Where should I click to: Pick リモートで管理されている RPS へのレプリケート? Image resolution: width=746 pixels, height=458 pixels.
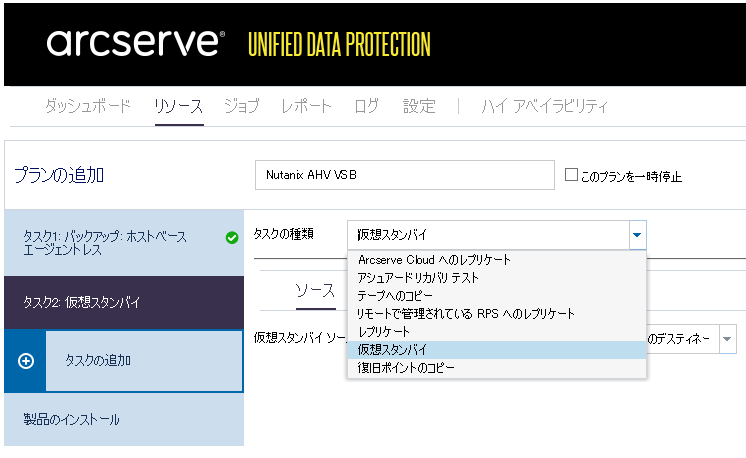click(x=497, y=314)
